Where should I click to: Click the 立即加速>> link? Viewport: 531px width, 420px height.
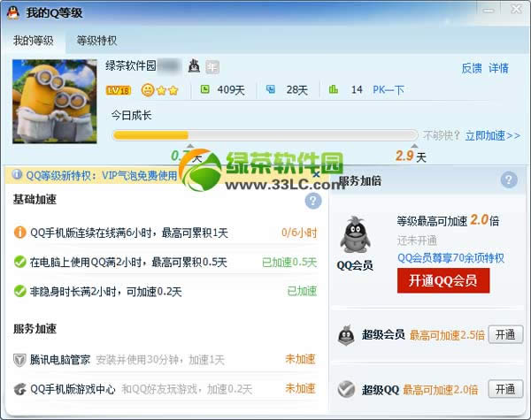click(x=493, y=135)
